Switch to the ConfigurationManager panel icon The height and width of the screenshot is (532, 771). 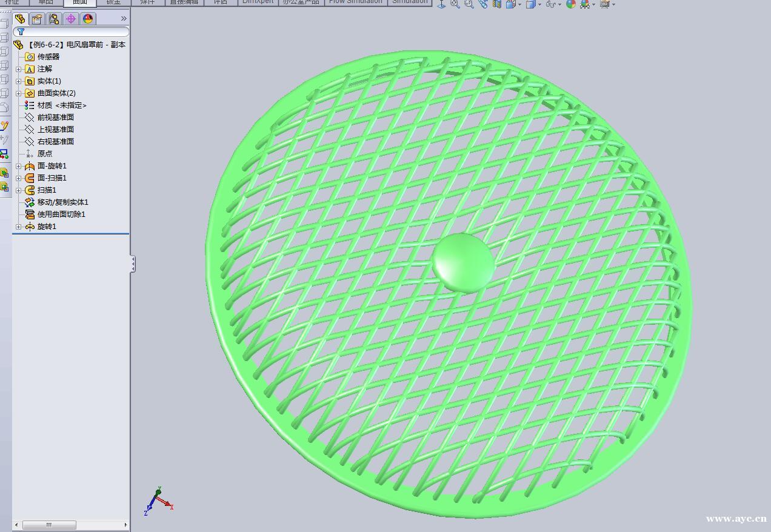(54, 19)
